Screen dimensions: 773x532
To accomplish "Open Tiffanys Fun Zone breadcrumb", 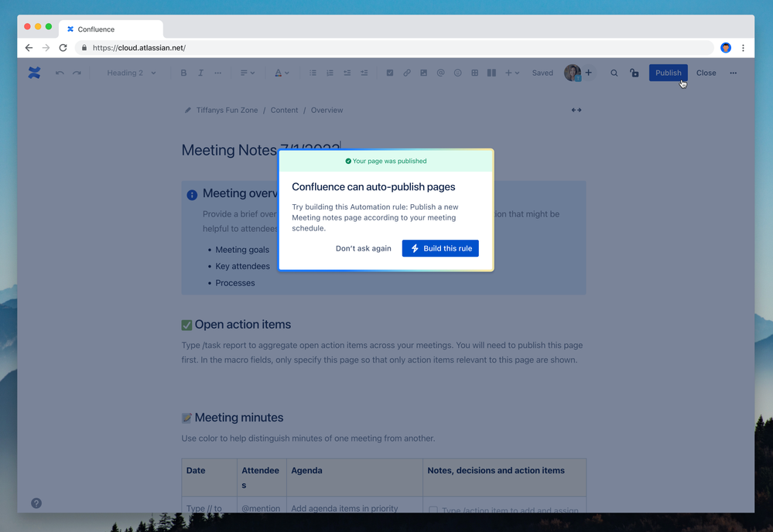I will pos(227,110).
